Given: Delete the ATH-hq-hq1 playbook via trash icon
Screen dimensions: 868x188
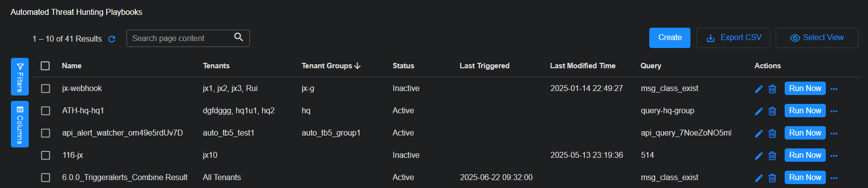Looking at the screenshot, I should (772, 111).
